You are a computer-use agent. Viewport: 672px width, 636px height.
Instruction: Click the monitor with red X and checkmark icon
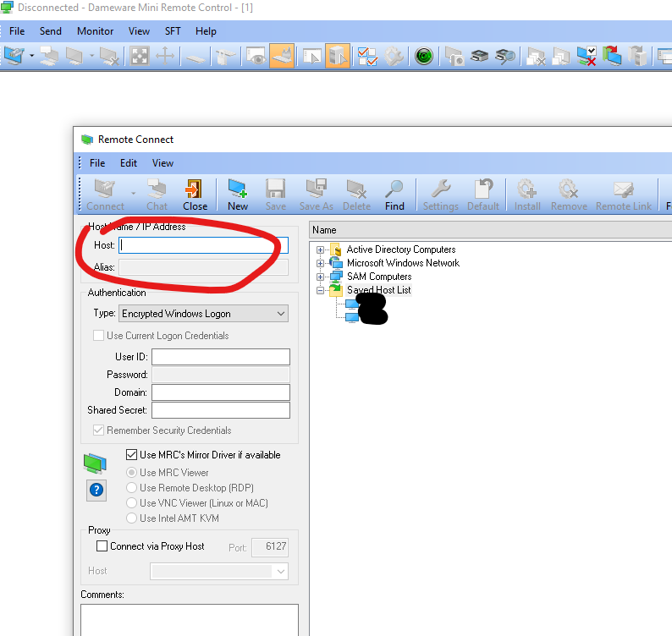[x=586, y=56]
